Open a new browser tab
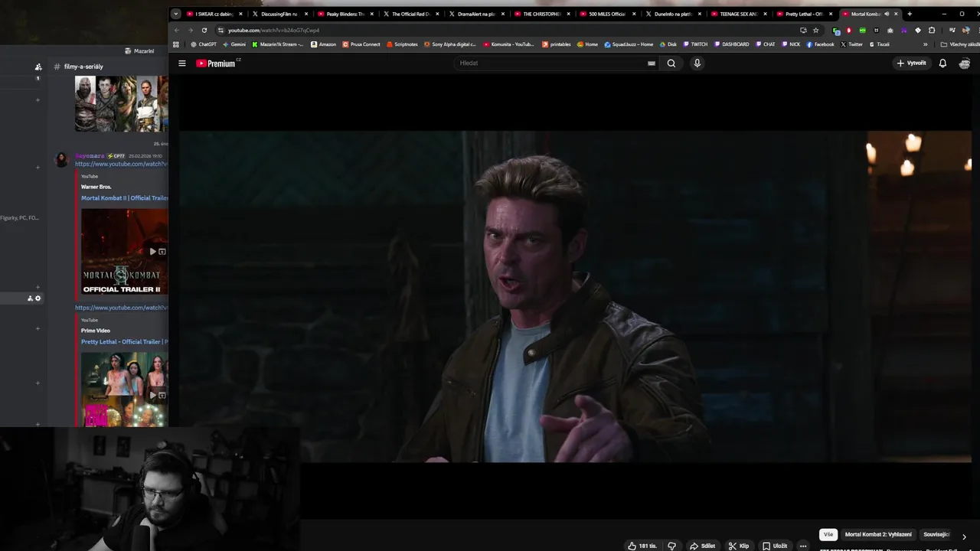This screenshot has width=980, height=551. (910, 14)
